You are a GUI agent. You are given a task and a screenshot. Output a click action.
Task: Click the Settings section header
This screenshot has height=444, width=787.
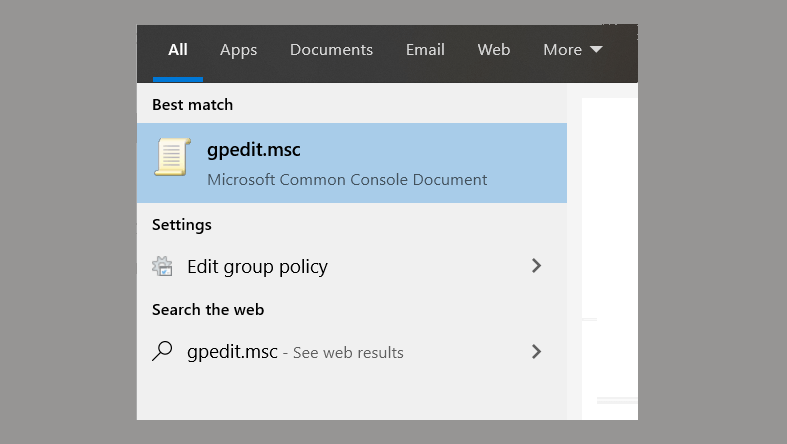coord(181,224)
